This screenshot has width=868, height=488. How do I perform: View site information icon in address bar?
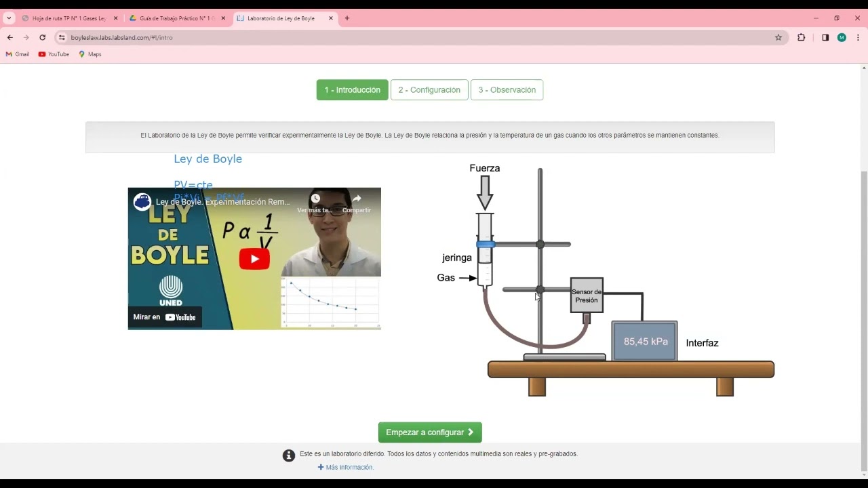point(62,37)
